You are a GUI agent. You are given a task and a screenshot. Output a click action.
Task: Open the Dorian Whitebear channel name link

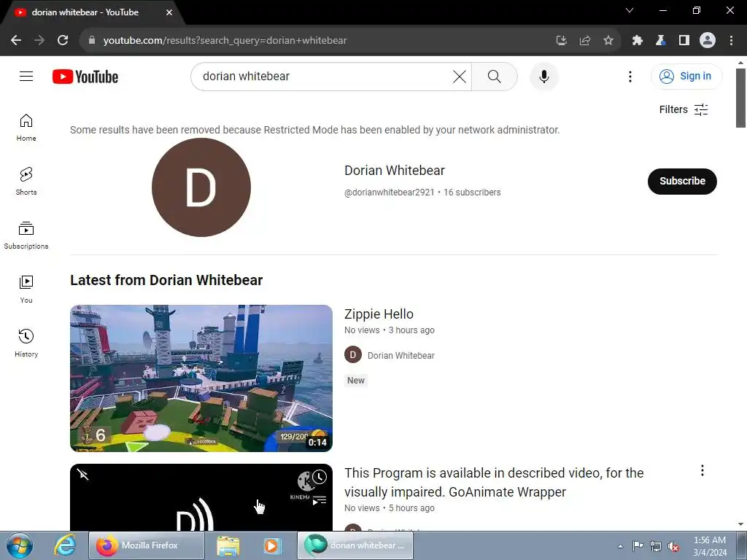pos(395,171)
